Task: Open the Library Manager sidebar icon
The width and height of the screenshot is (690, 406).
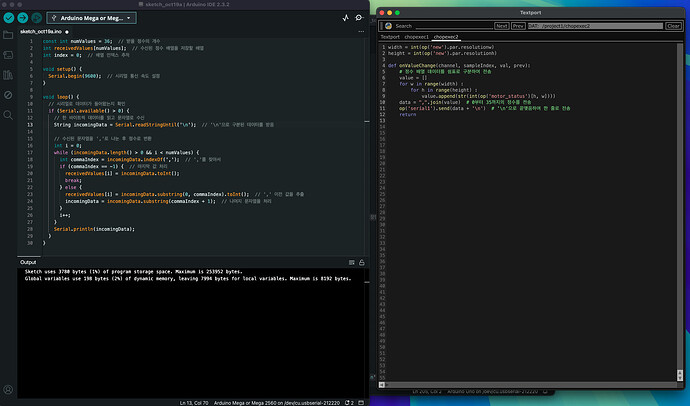Action: 8,75
